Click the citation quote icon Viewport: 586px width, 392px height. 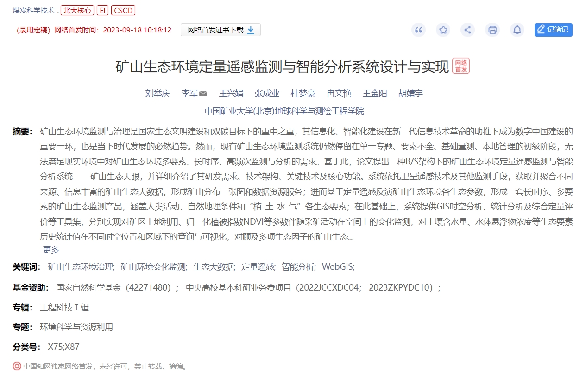[419, 30]
